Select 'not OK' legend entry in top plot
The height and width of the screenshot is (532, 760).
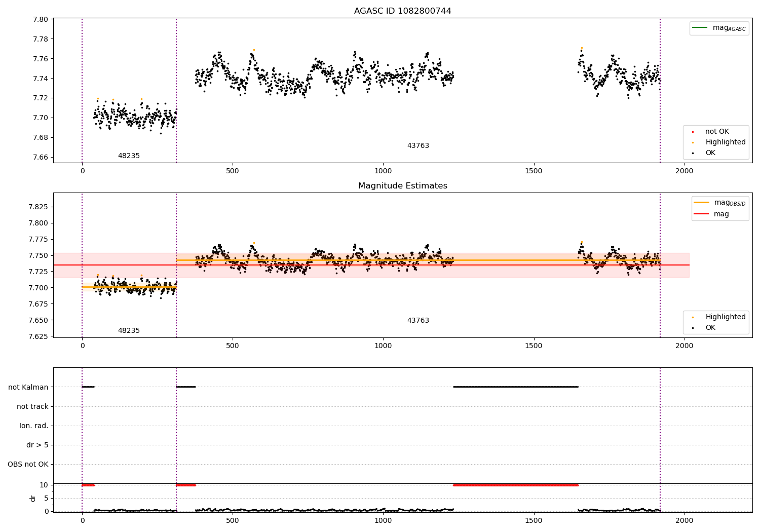[716, 131]
